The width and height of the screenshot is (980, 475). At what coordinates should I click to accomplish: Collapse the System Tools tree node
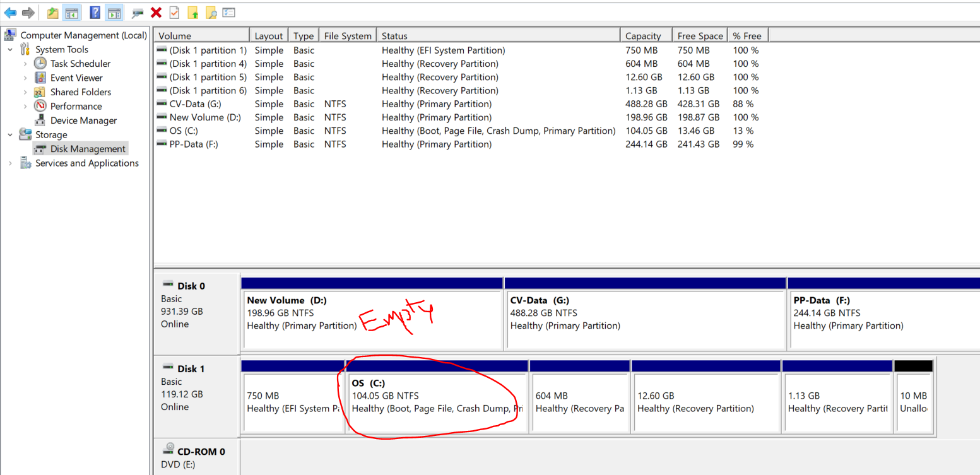10,49
